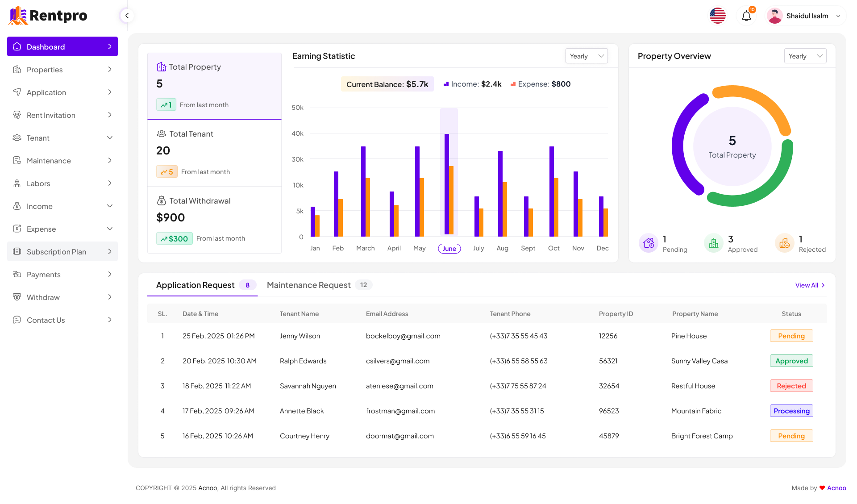Click the Pending property house icon
The image size is (857, 504).
649,243
